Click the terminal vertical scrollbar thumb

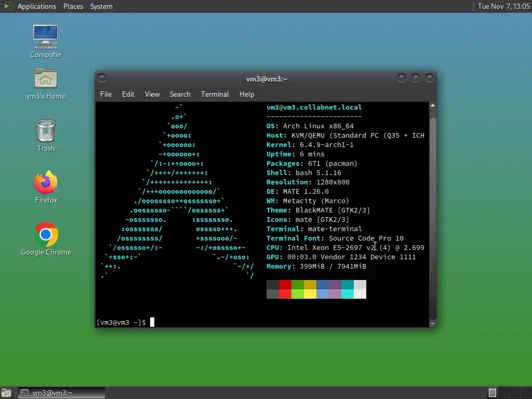(433, 219)
